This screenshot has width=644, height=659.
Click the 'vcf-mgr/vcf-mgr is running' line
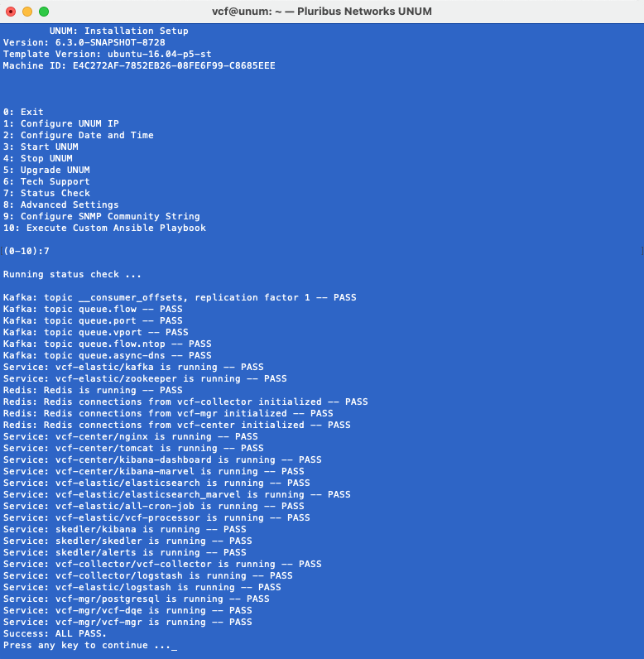click(x=127, y=622)
